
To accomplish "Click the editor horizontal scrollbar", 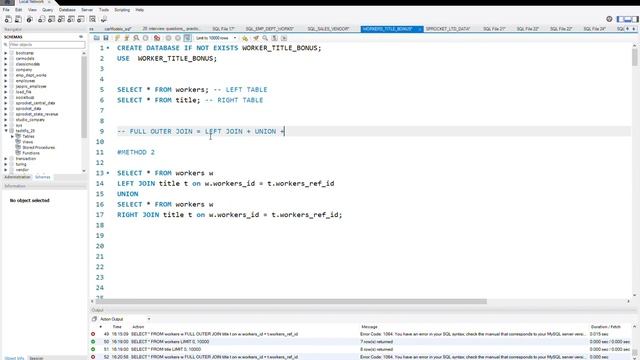I will (291, 302).
